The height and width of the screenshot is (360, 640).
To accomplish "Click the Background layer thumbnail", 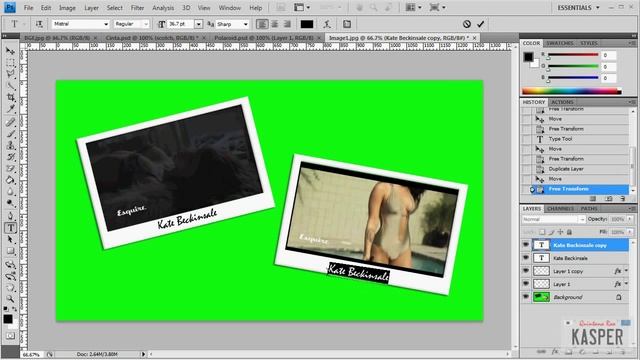I will click(x=541, y=297).
